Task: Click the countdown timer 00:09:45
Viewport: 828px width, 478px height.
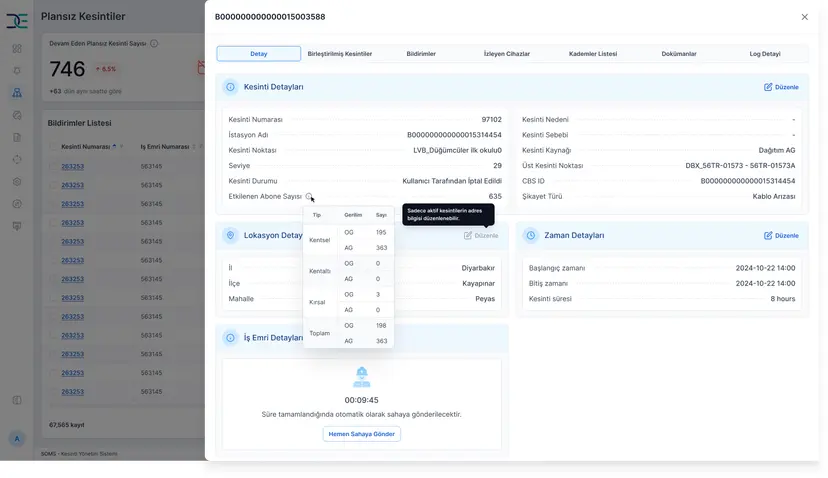Action: (x=362, y=400)
